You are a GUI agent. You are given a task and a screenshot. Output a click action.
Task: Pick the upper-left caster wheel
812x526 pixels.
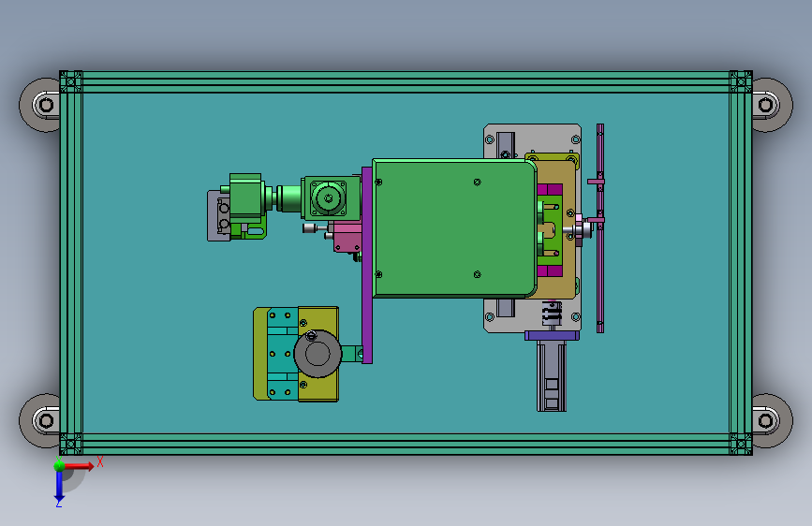40,105
